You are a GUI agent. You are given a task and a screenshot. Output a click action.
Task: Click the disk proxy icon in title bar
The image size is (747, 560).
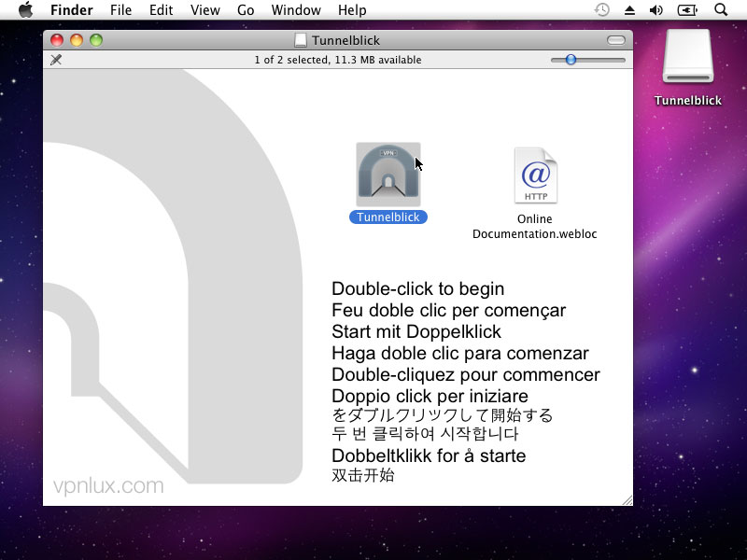(x=300, y=40)
